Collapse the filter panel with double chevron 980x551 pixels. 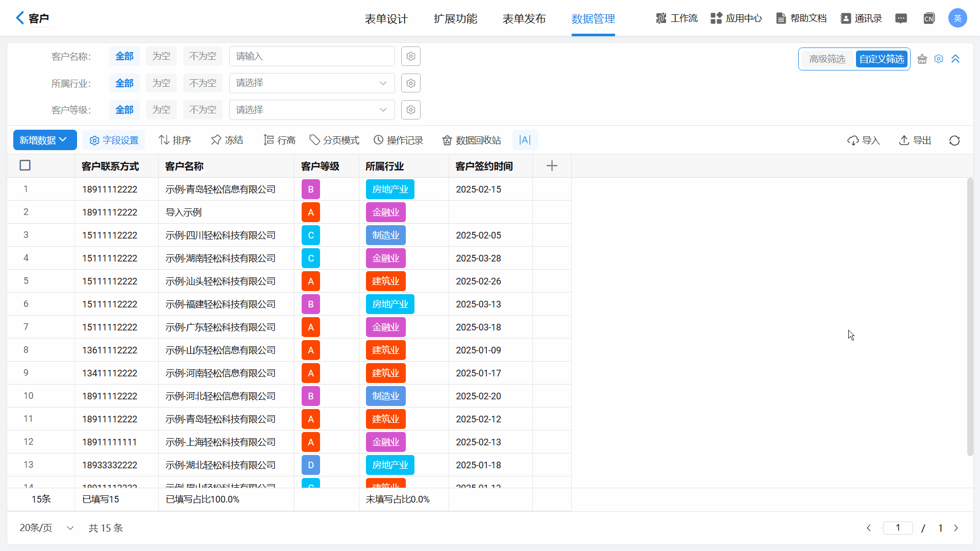point(955,59)
